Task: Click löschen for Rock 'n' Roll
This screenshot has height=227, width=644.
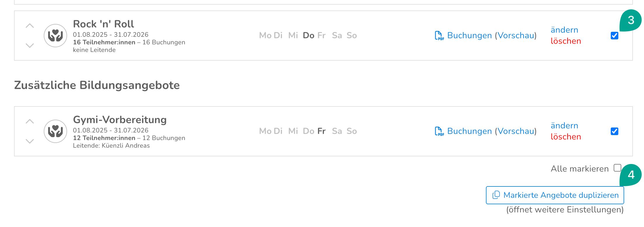Action: tap(566, 41)
